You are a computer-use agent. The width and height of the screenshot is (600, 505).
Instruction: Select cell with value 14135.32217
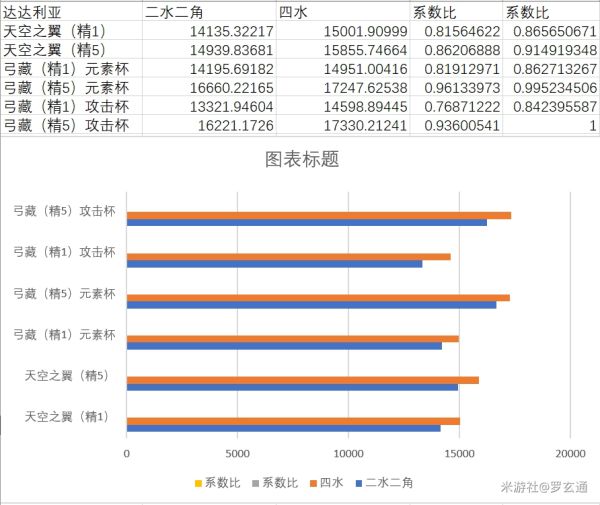click(x=209, y=31)
